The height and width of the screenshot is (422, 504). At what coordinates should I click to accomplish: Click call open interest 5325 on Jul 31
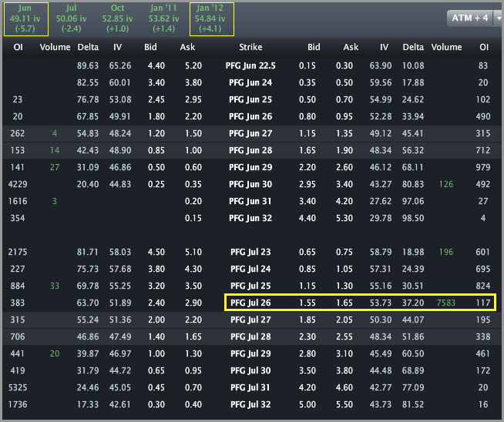tap(18, 387)
